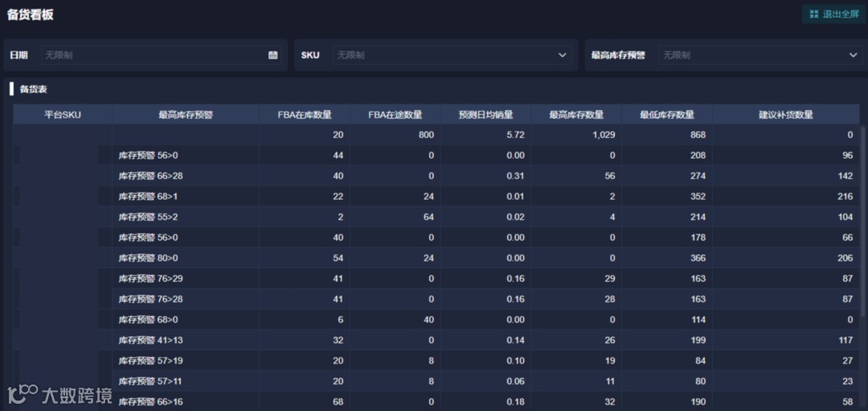This screenshot has height=411, width=868.
Task: Select the row 库存预警 41>13
Action: tap(436, 340)
